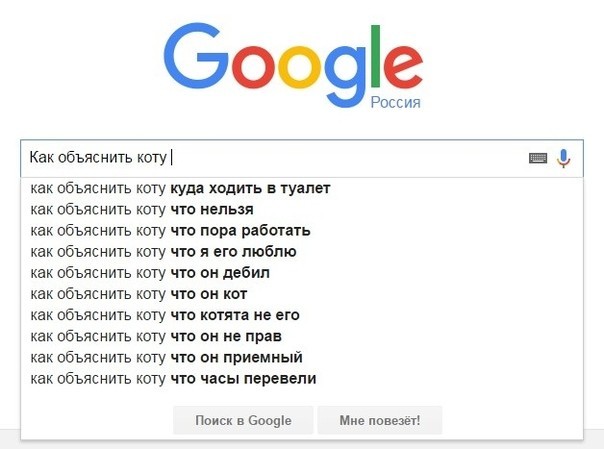Select suggestion 'куда ходить в туалет'
This screenshot has width=604, height=449.
pyautogui.click(x=302, y=188)
